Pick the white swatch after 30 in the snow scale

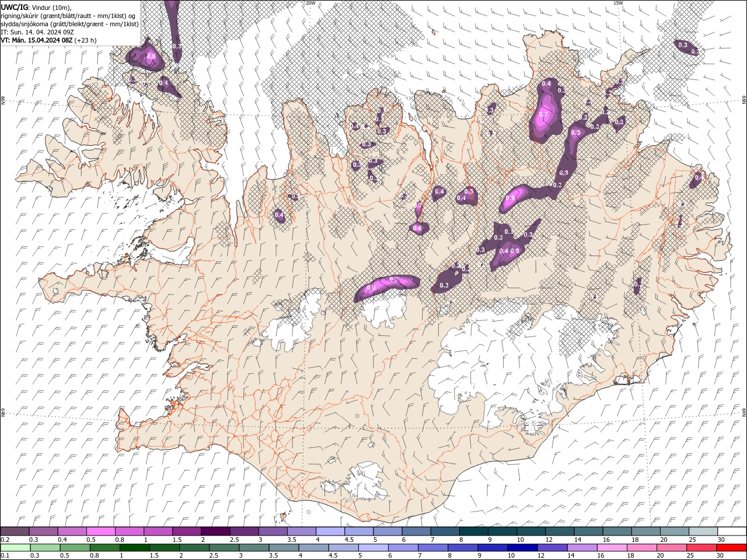pos(732,531)
